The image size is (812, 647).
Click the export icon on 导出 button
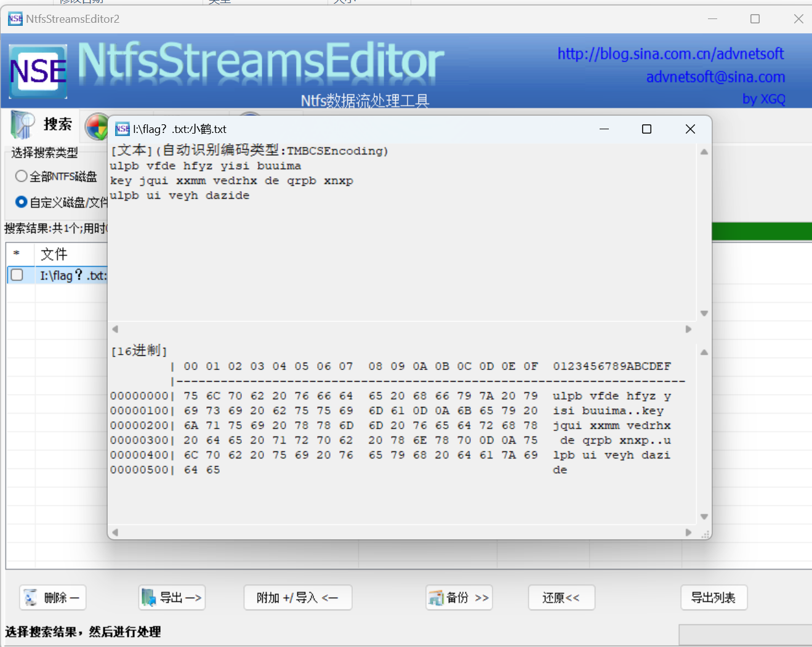pyautogui.click(x=148, y=597)
